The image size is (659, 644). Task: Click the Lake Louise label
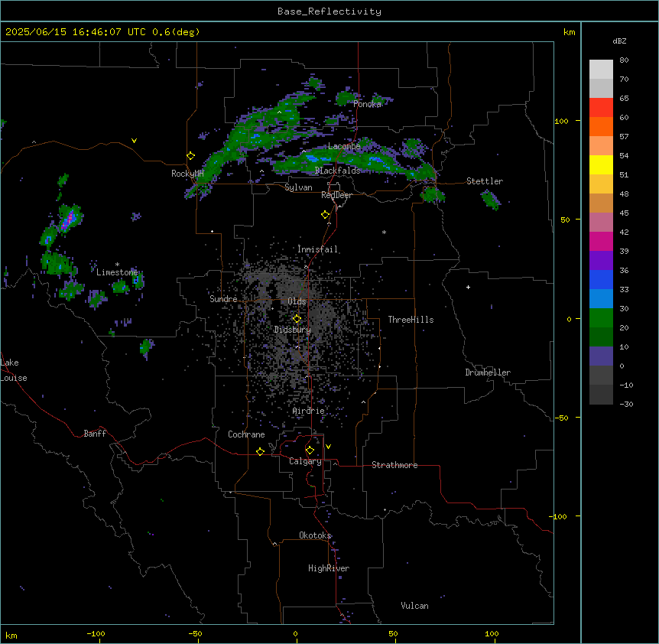pyautogui.click(x=14, y=370)
